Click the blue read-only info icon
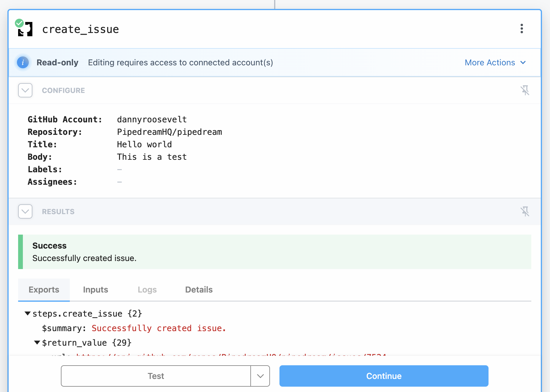The height and width of the screenshot is (392, 550). pos(23,63)
